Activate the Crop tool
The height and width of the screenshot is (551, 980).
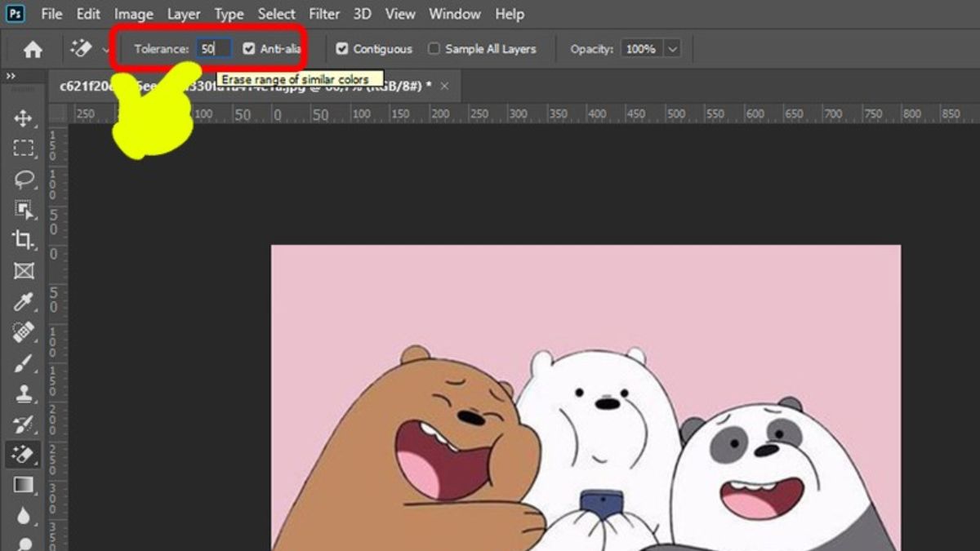pos(23,239)
